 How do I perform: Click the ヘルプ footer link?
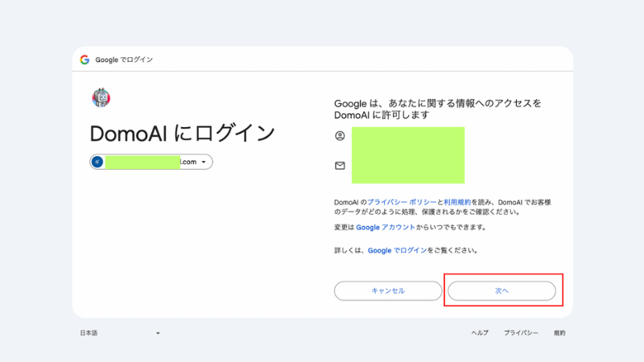coord(480,333)
